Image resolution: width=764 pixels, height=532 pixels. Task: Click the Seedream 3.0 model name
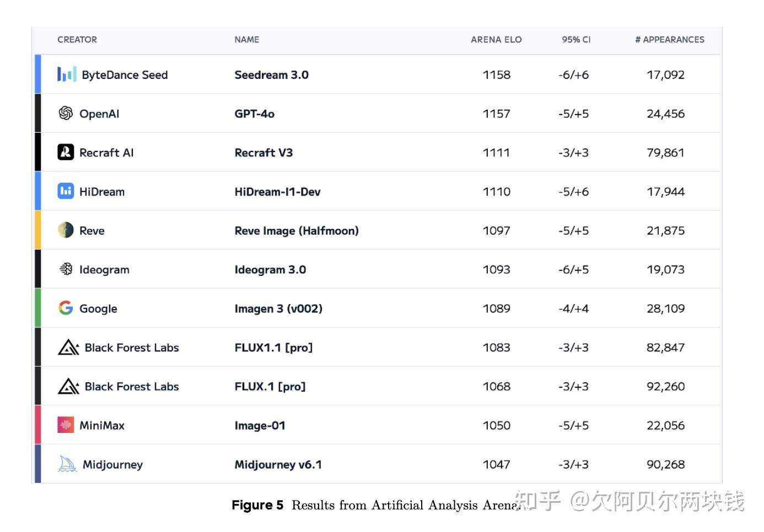(271, 75)
